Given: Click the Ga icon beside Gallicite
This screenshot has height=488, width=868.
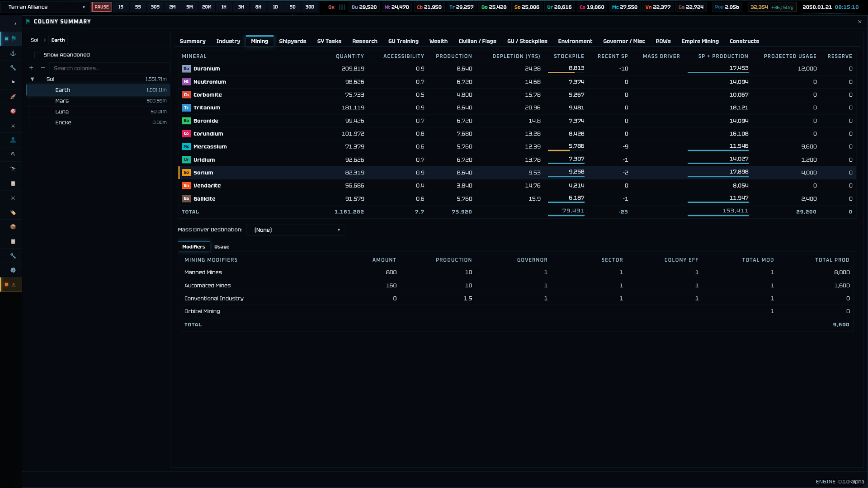Looking at the screenshot, I should click(186, 199).
